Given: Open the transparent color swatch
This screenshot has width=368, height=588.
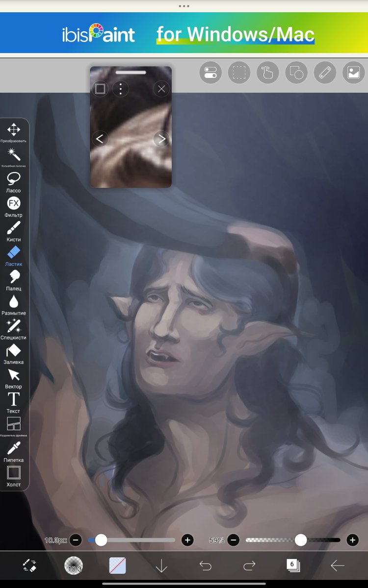Looking at the screenshot, I should (x=117, y=566).
